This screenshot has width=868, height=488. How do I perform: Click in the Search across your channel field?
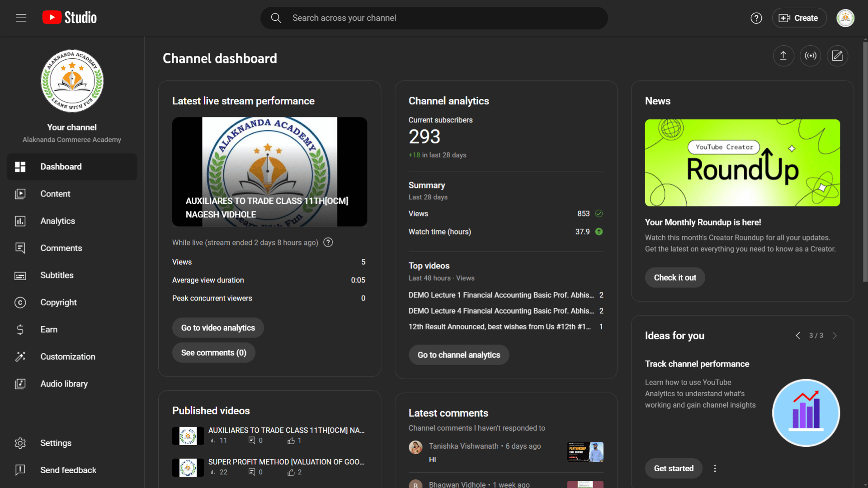click(x=434, y=18)
